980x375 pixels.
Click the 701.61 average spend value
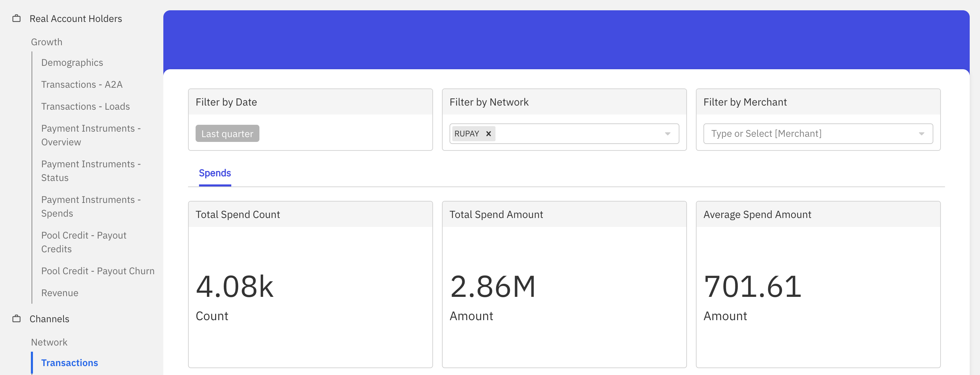(x=752, y=287)
